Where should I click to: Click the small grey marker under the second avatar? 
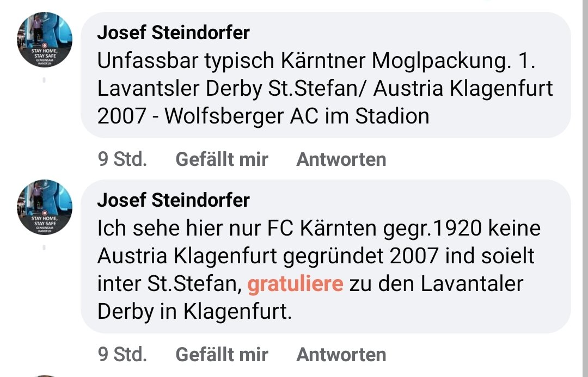(x=44, y=248)
